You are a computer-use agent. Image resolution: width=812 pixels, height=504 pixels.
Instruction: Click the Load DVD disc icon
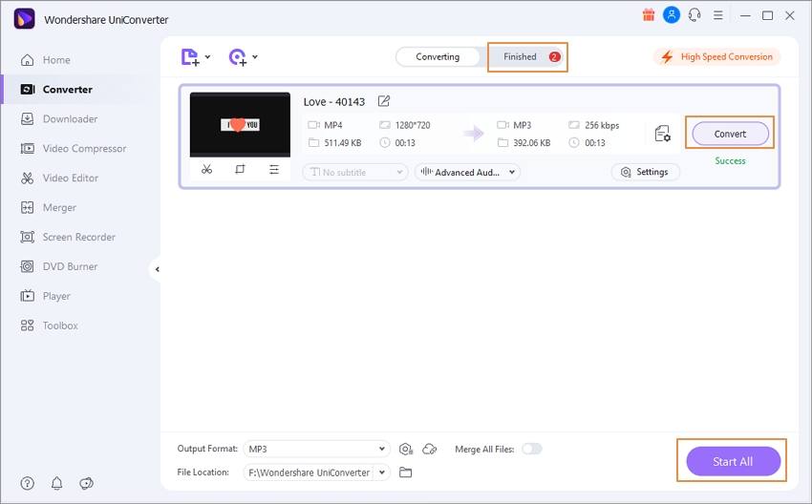click(238, 57)
